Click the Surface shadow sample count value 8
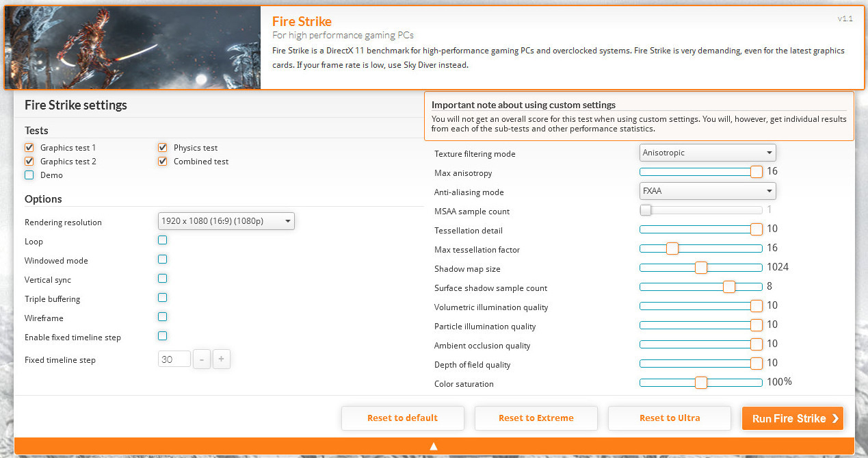Viewport: 868px width, 458px height. point(770,286)
